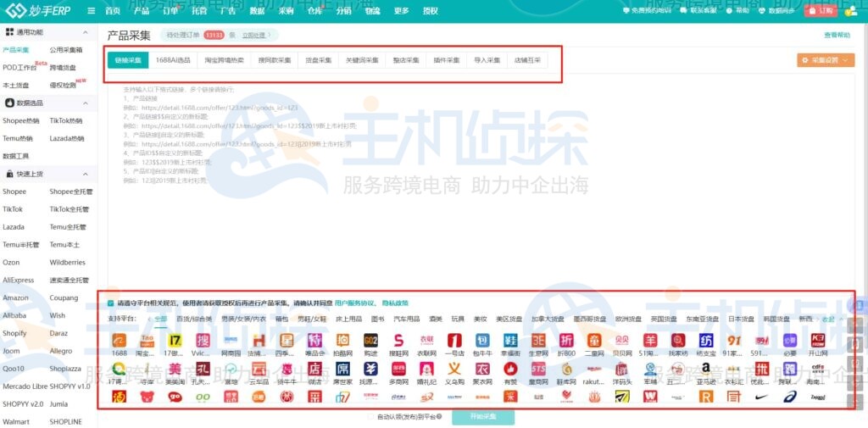Open the 唯品会 platform icon

[x=314, y=340]
